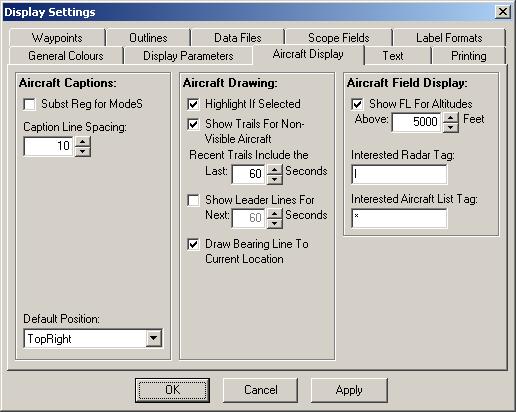Select the General Colours tab

point(66,56)
